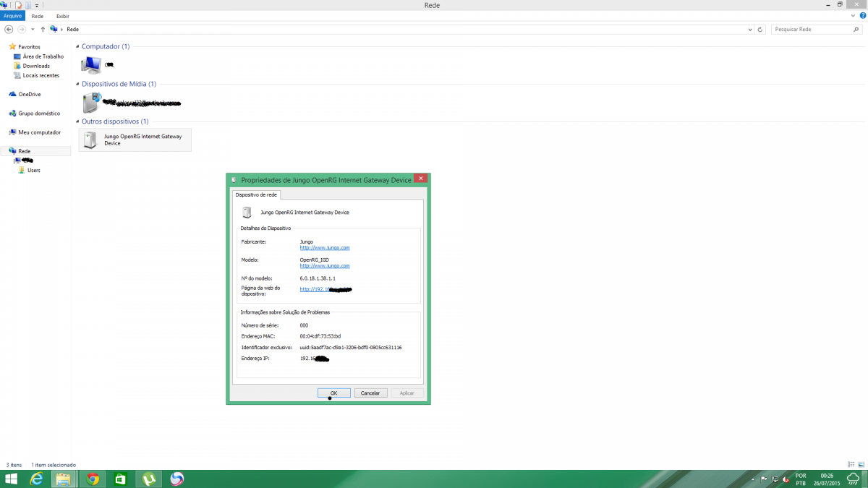Click the serial number value 000
The height and width of the screenshot is (488, 868).
(305, 325)
